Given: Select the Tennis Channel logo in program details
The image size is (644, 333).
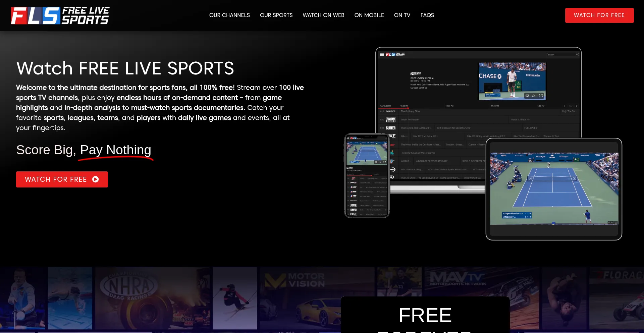Looking at the screenshot, I should [x=416, y=74].
